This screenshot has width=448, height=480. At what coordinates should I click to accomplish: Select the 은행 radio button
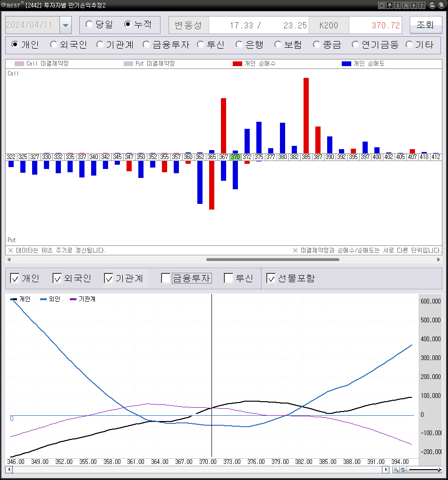239,45
